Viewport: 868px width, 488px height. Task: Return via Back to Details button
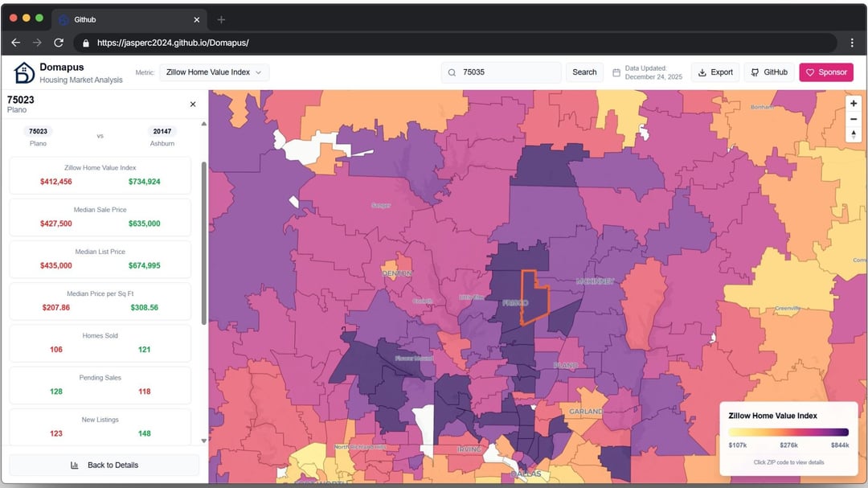coord(104,465)
